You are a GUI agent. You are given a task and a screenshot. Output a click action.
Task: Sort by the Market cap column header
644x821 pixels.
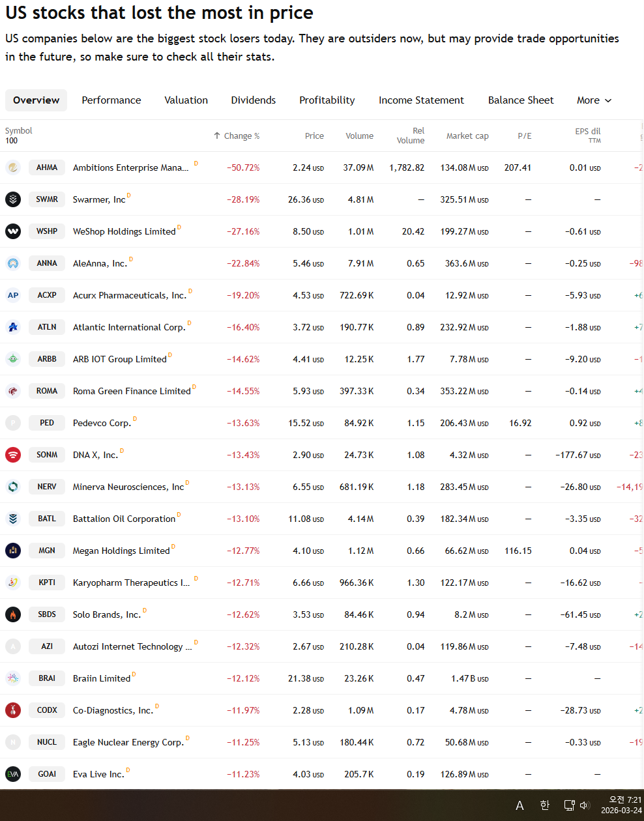click(467, 136)
